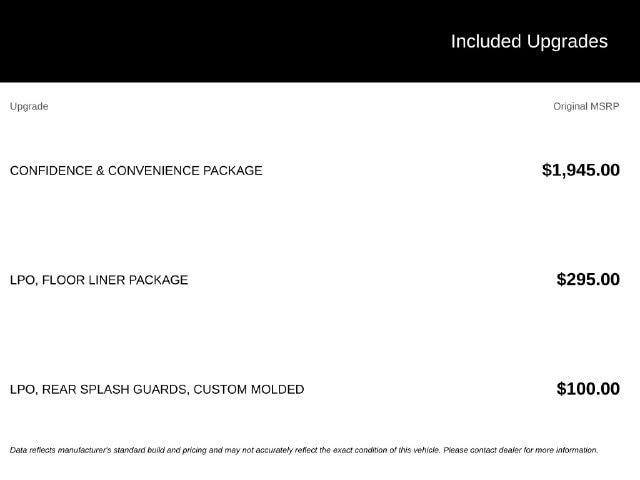The height and width of the screenshot is (480, 640).
Task: Click the FLOOR LINER text
Action: [84, 280]
